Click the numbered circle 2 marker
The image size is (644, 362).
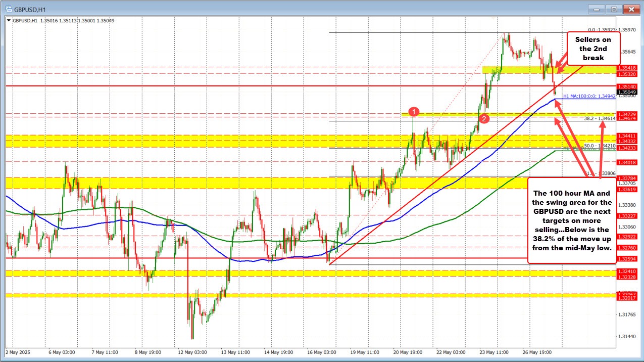pos(484,118)
